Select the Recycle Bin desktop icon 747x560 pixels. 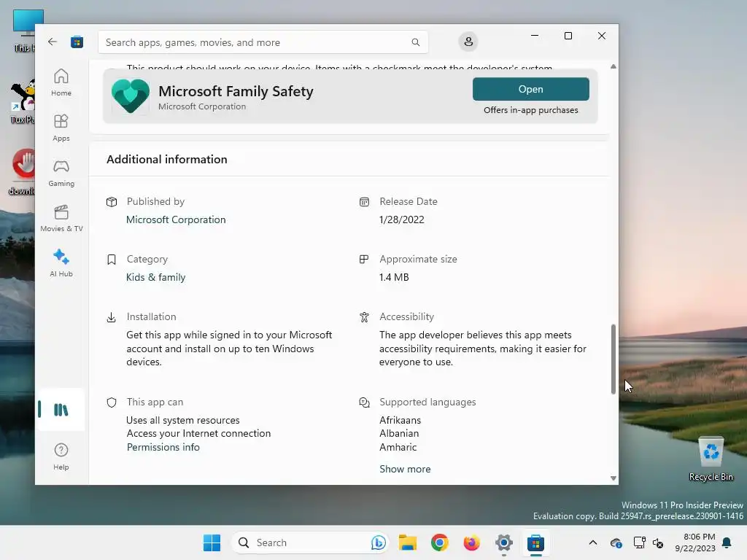[711, 459]
